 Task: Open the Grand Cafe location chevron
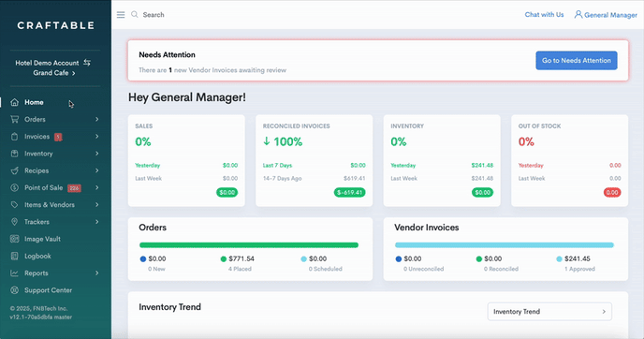pyautogui.click(x=74, y=73)
